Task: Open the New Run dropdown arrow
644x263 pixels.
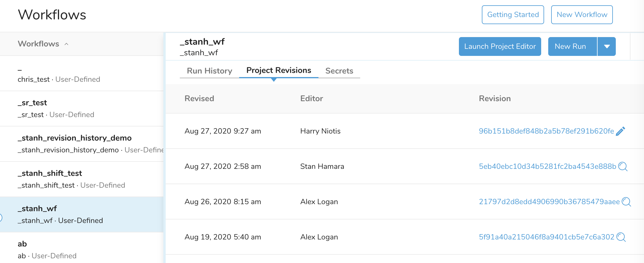Action: click(x=607, y=46)
